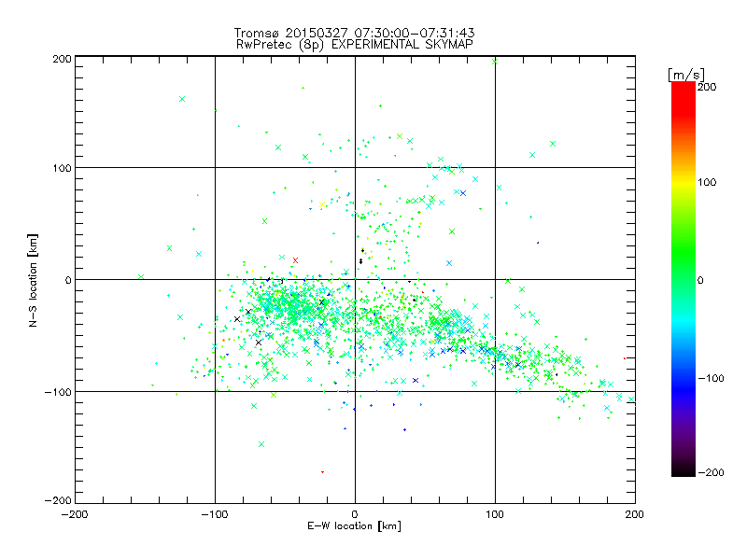
Task: Click the colorbar tick label '-200'
Action: pyautogui.click(x=711, y=472)
